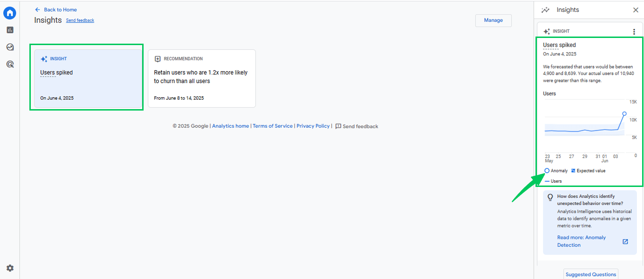The width and height of the screenshot is (644, 279).
Task: Click the forecast description text in panel
Action: (x=588, y=74)
